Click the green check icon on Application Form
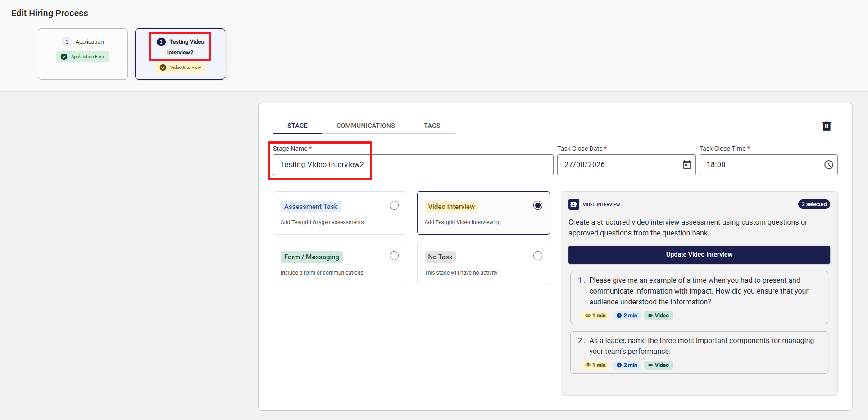 pos(64,57)
